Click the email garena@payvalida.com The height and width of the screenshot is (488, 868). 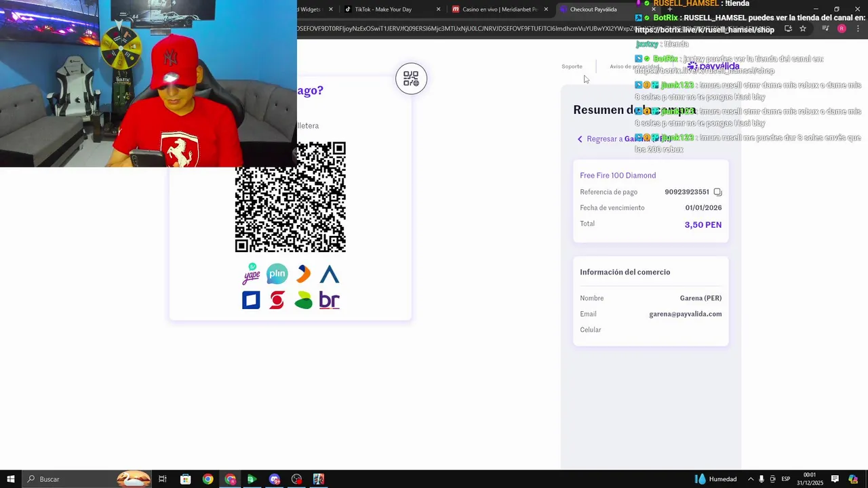pyautogui.click(x=686, y=314)
